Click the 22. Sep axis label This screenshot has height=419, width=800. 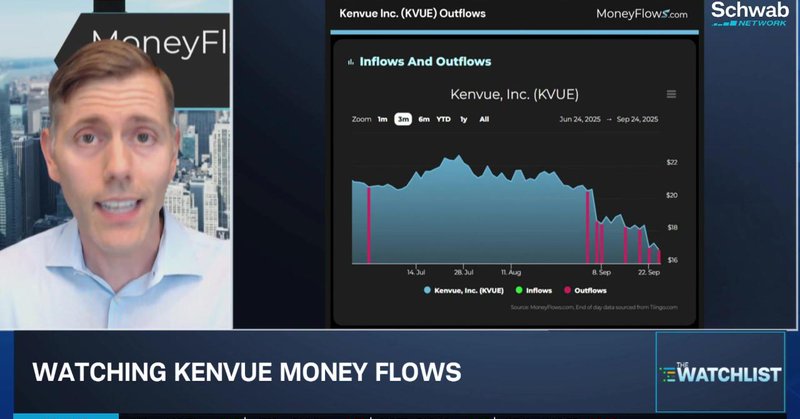[x=649, y=273]
